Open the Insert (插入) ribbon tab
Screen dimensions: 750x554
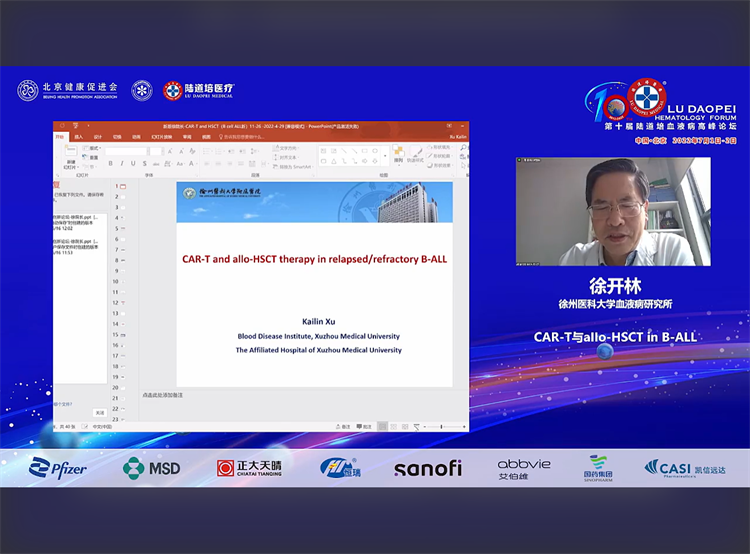[x=78, y=136]
